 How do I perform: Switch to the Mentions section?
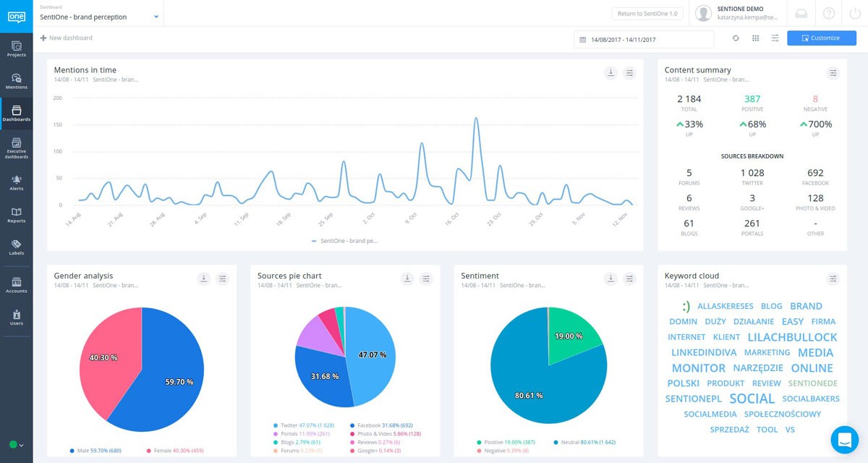click(x=16, y=80)
